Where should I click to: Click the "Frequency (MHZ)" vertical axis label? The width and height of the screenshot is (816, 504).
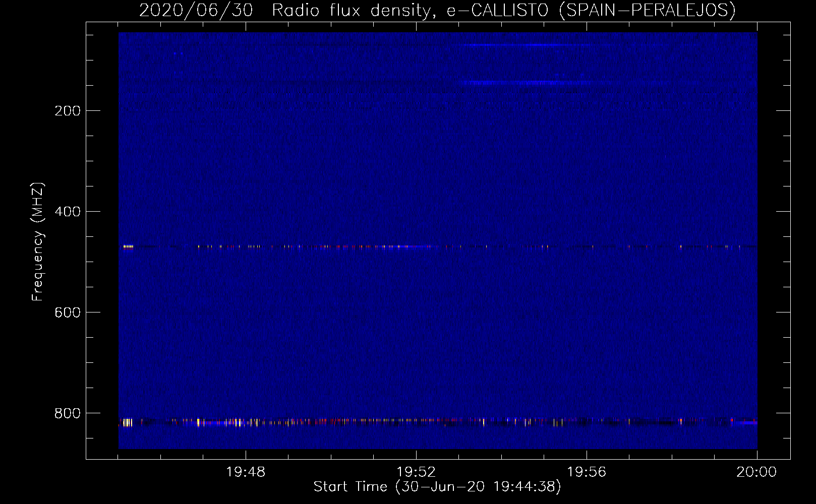[x=38, y=241]
